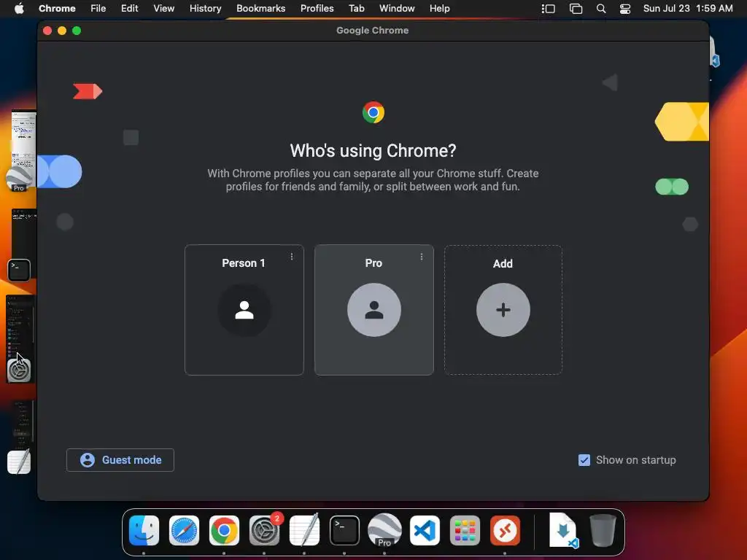Choose the Pro profile card
Screen dimensions: 747x560
click(374, 309)
